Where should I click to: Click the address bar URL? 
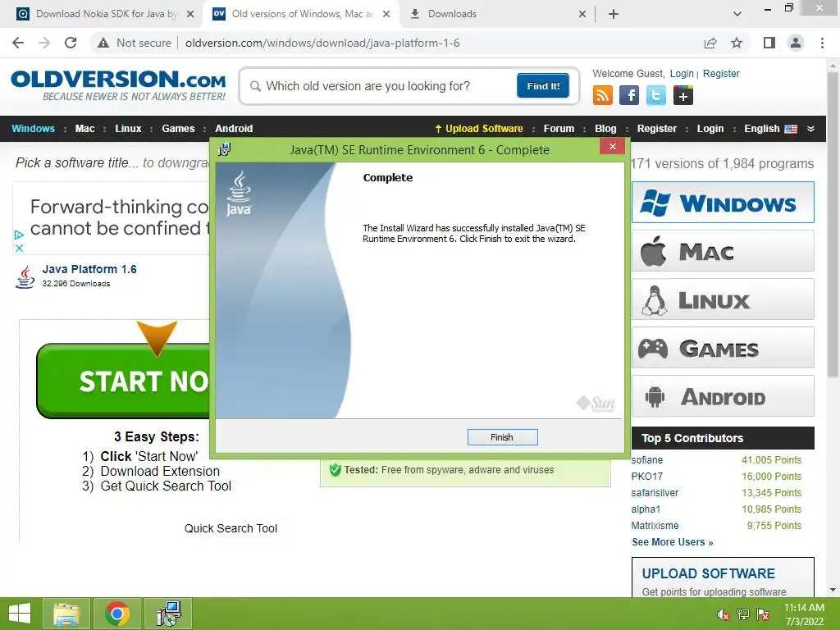point(322,43)
